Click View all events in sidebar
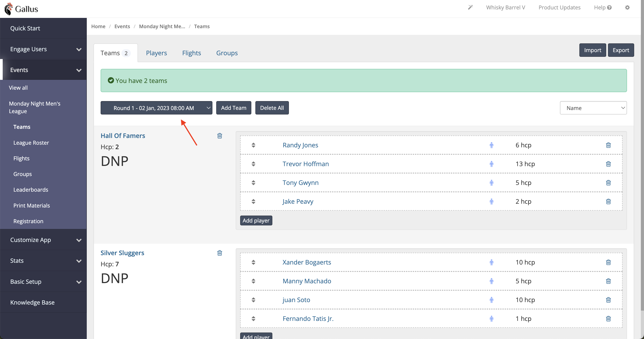 tap(18, 88)
